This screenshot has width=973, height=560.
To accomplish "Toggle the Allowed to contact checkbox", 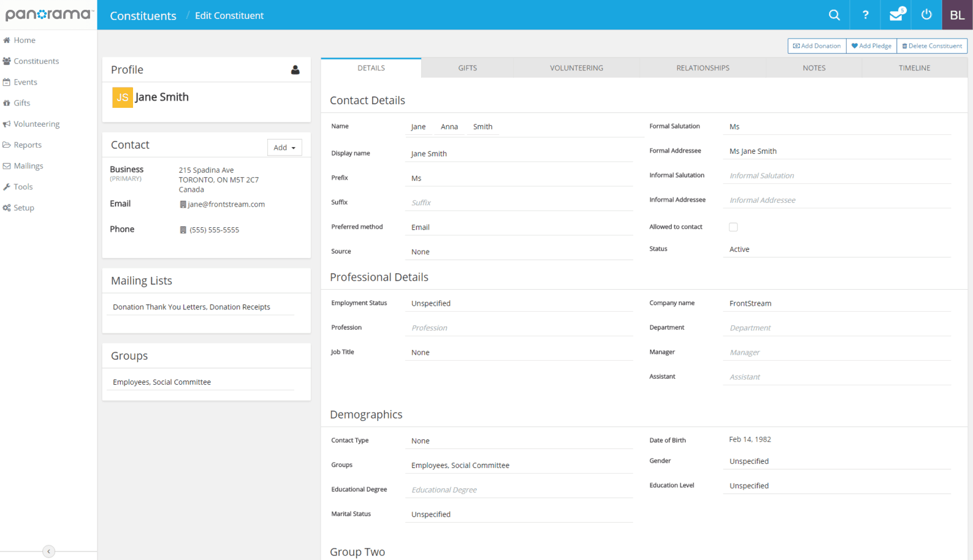I will (x=733, y=227).
